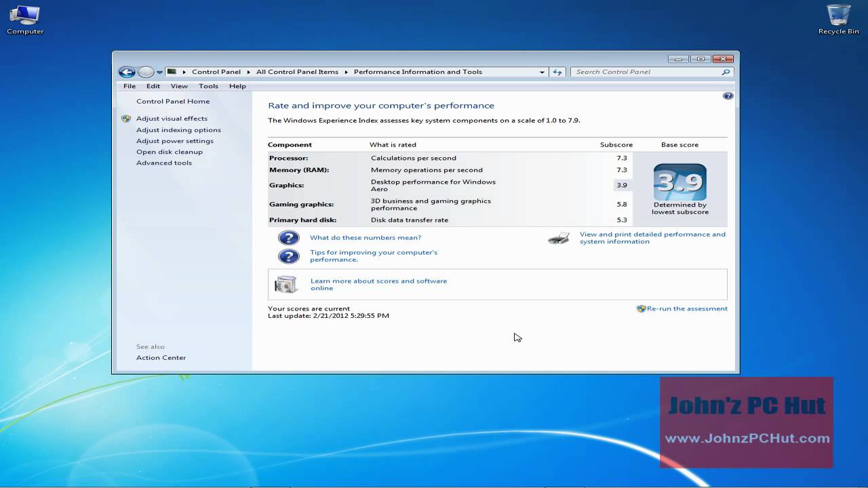Image resolution: width=868 pixels, height=488 pixels.
Task: Click Re-run the assessment
Action: [687, 309]
